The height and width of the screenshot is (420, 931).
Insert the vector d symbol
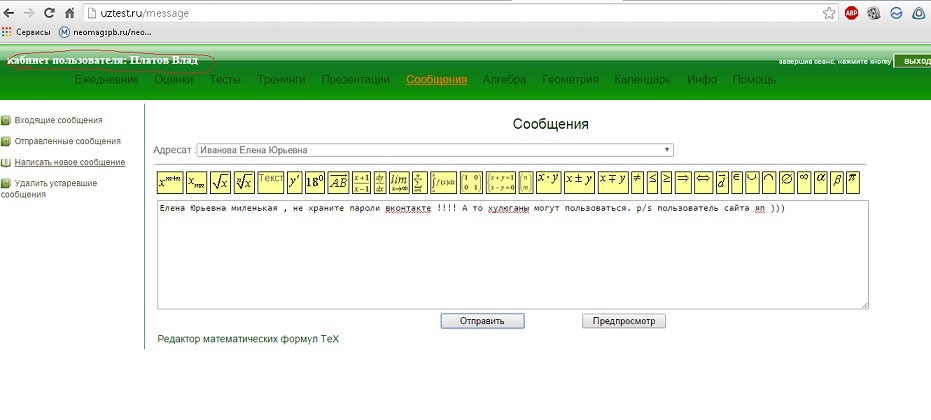[x=722, y=182]
